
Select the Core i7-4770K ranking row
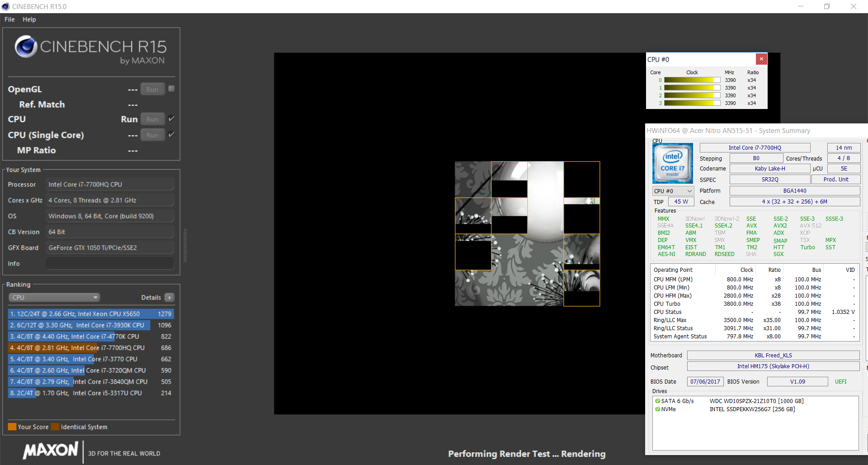click(x=91, y=337)
